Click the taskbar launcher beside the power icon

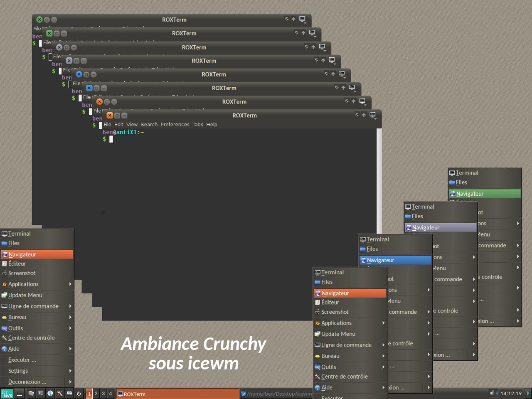coord(69,393)
